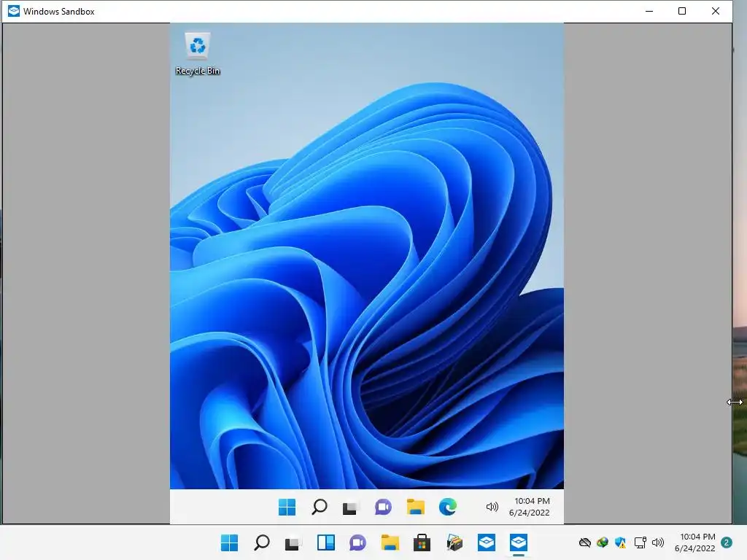Open the host Start menu

click(229, 542)
